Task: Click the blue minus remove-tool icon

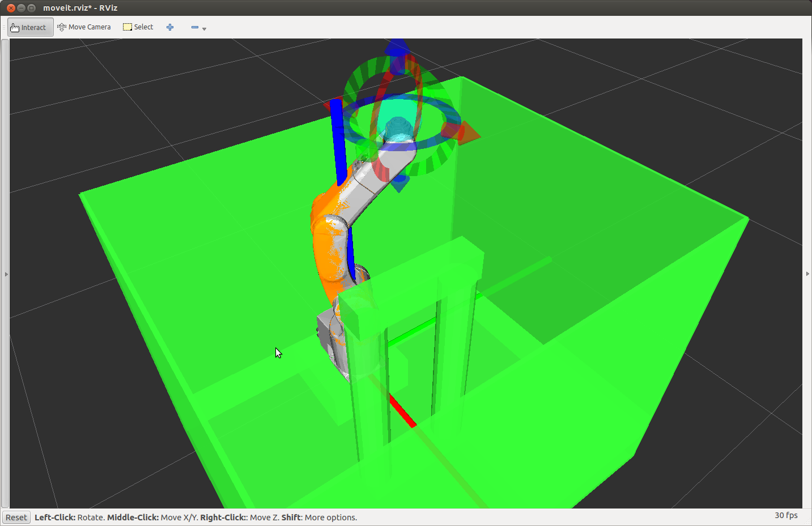Action: 194,27
